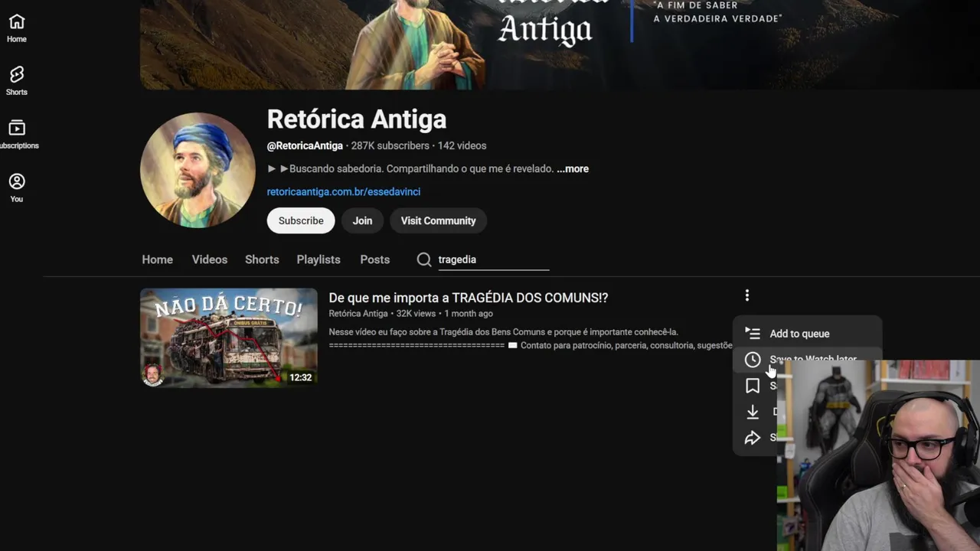Open the video title 'De que me importa a TRAGÉDIA DOS COMUNS!?'

[x=469, y=298]
